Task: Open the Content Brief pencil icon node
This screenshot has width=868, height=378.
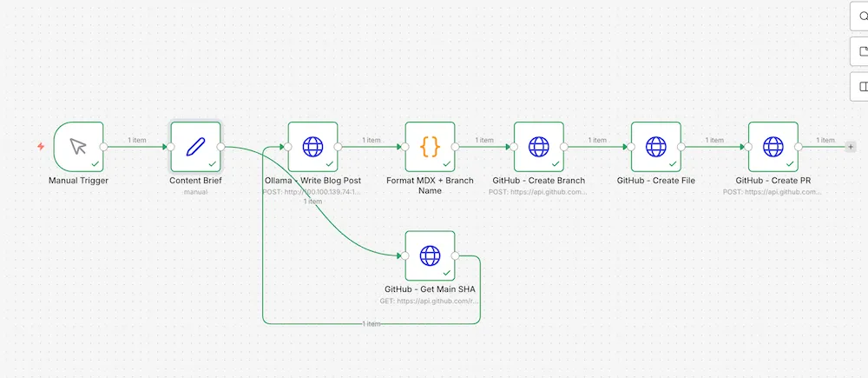Action: [195, 147]
